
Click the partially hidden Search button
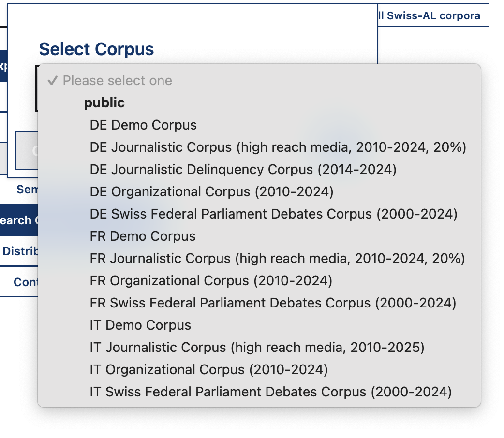pos(17,220)
